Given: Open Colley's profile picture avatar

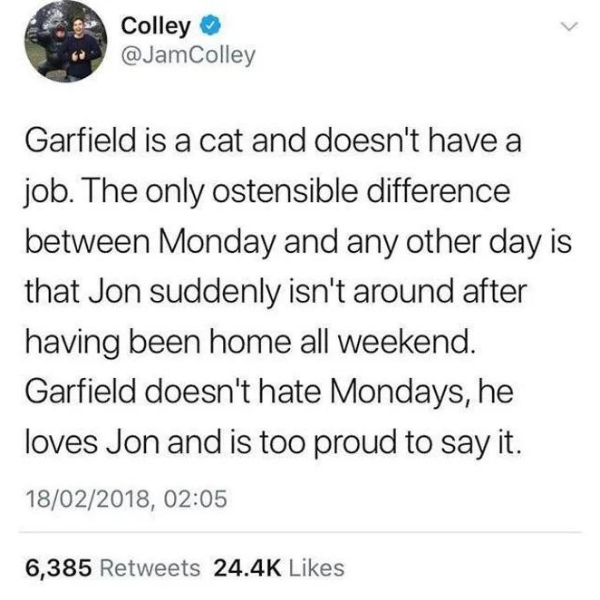Looking at the screenshot, I should 66,41.
